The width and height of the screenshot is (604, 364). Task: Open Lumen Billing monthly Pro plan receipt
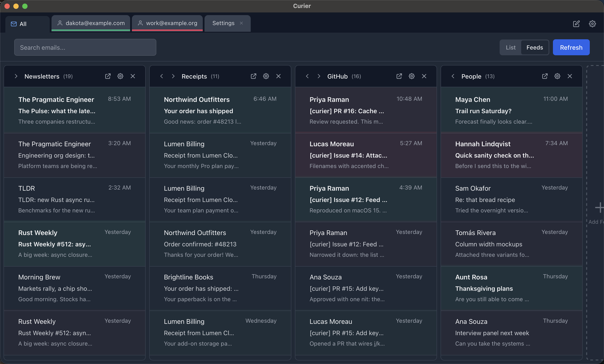220,155
